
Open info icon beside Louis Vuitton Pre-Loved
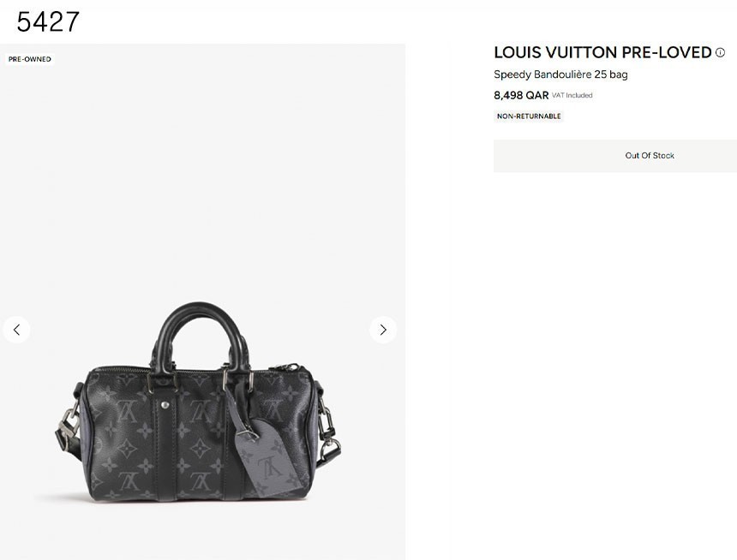point(720,52)
